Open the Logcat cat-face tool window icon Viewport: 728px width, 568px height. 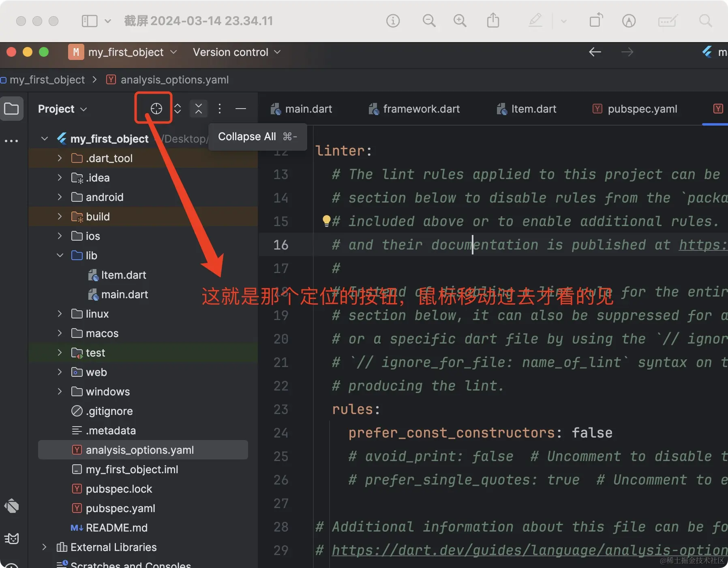click(11, 538)
